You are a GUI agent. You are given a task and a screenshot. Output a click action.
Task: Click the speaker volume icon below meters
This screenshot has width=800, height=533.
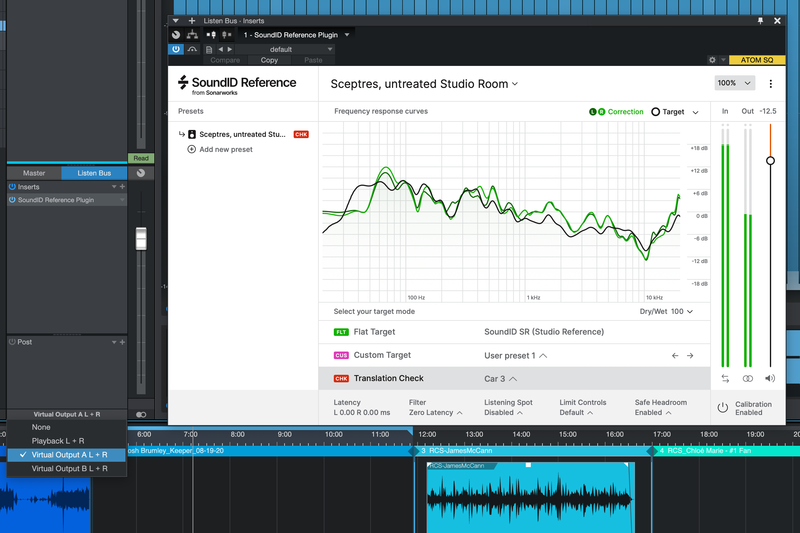(770, 379)
